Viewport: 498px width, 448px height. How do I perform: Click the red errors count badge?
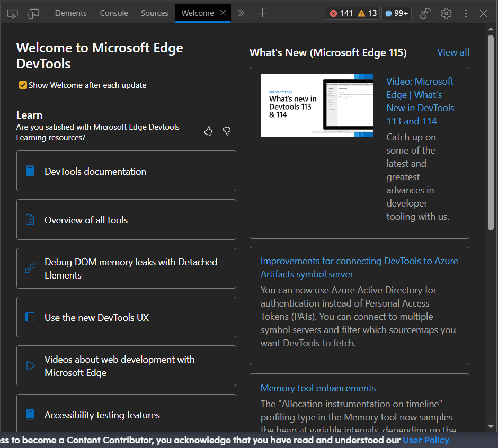pyautogui.click(x=341, y=13)
